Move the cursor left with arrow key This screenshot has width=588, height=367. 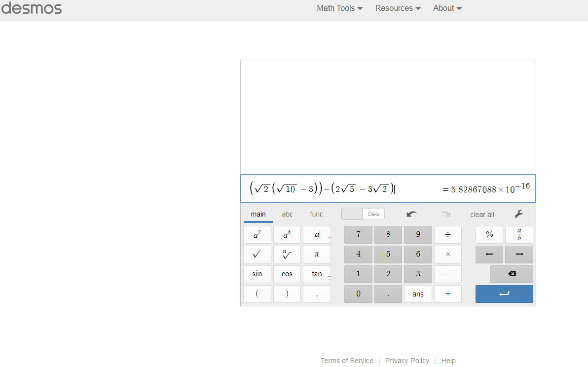[489, 255]
